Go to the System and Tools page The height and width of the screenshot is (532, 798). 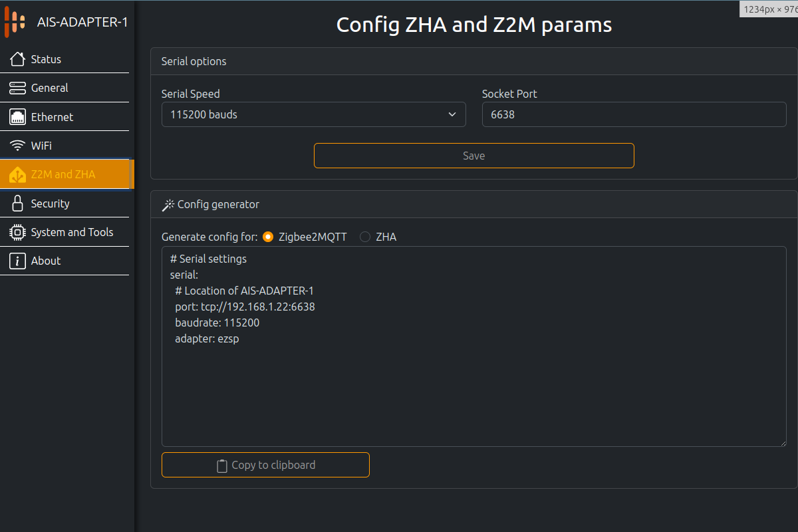tap(72, 232)
